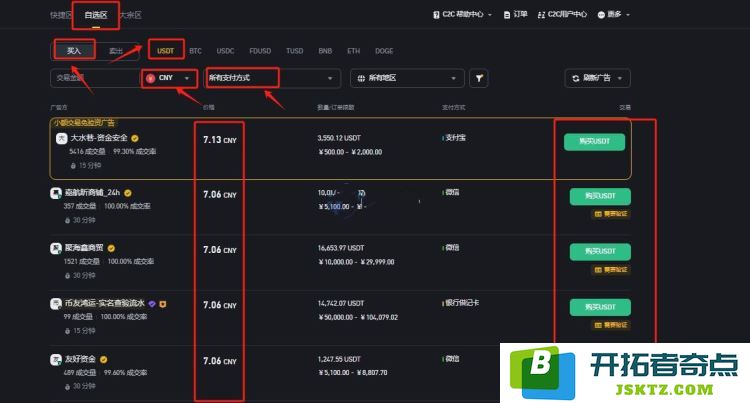Click 购买USDT for 聚海鑫商贸
This screenshot has width=750, height=403.
tap(600, 251)
